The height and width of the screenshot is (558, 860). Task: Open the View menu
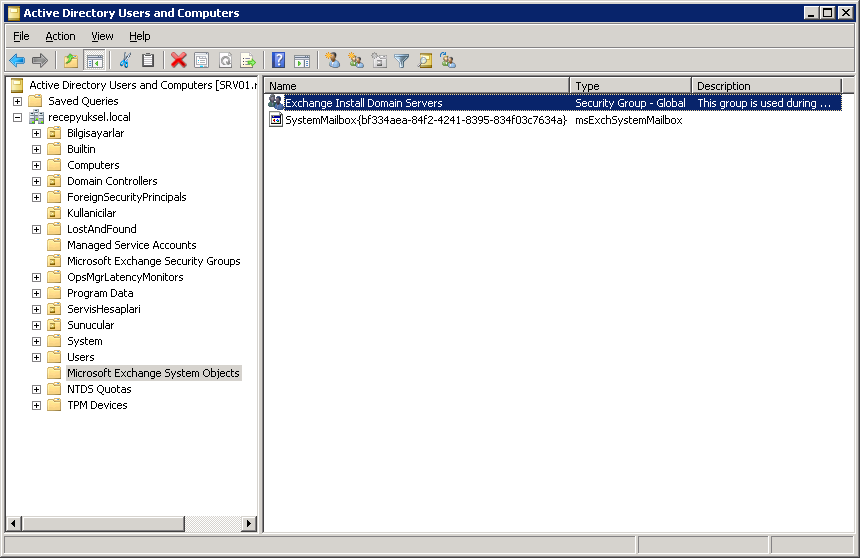(102, 36)
